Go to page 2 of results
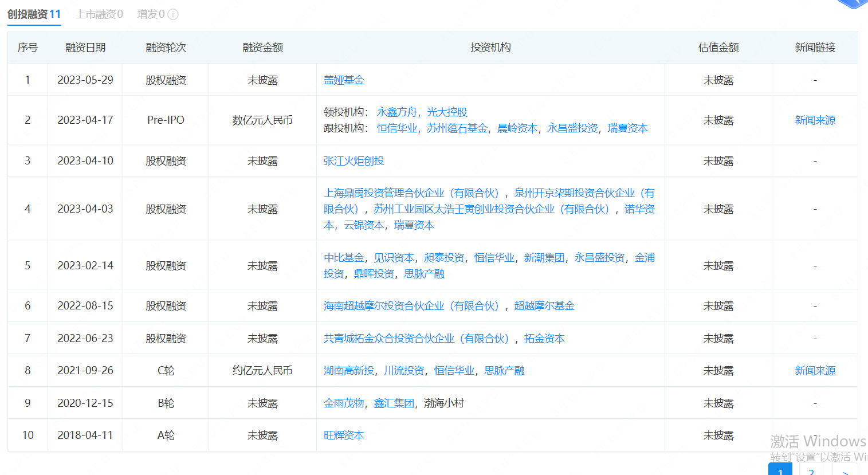Image resolution: width=868 pixels, height=475 pixels. (x=811, y=471)
